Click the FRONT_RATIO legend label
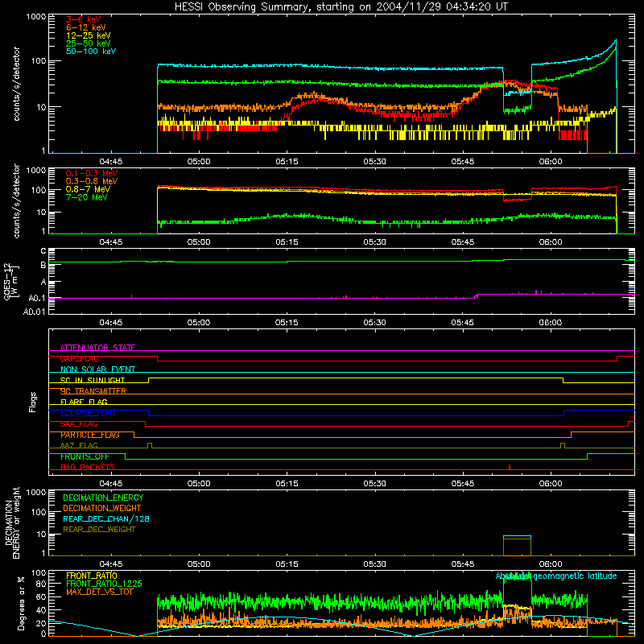Viewport: 644px width, 644px height. (92, 576)
